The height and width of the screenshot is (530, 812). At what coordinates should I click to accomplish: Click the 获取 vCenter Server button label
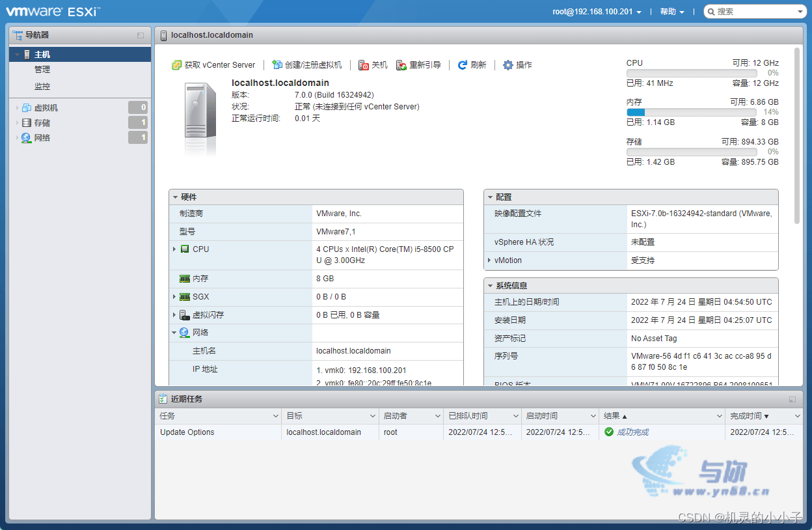(x=220, y=65)
